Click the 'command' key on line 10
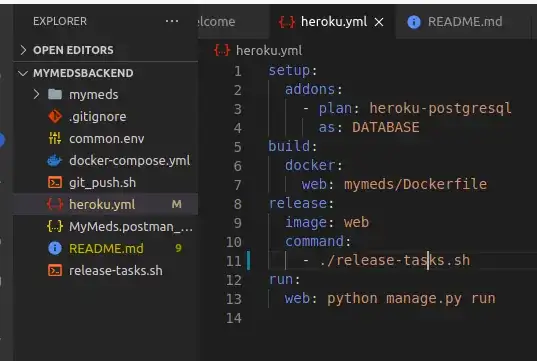 [314, 241]
